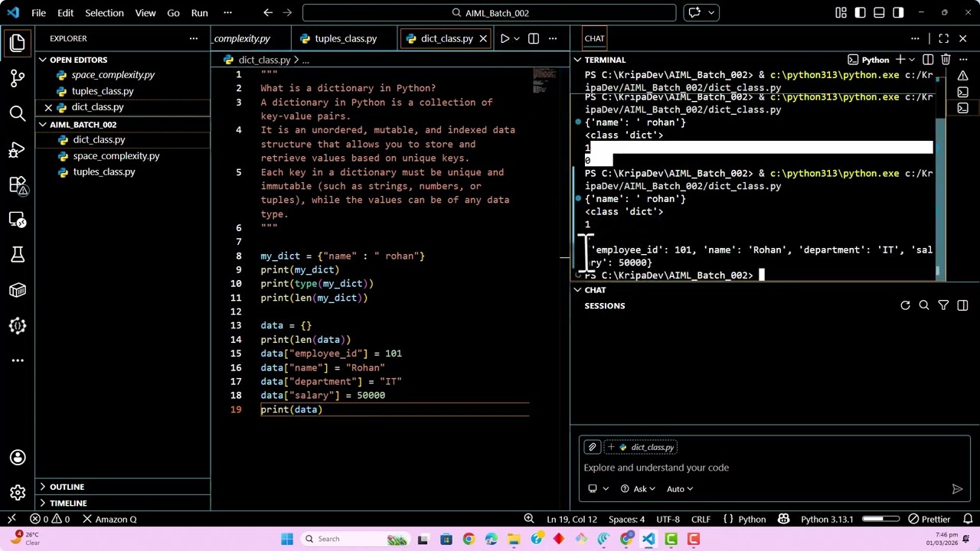Toggle secondary side bar visibility
This screenshot has height=551, width=980.
(x=898, y=12)
